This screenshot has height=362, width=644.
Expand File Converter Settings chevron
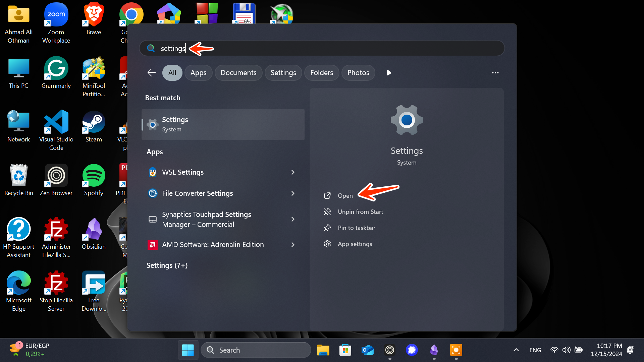tap(293, 193)
